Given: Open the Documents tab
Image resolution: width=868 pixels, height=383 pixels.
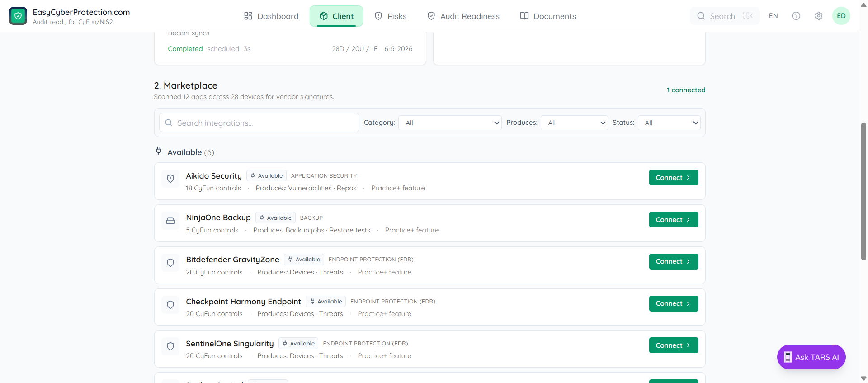Looking at the screenshot, I should (548, 16).
